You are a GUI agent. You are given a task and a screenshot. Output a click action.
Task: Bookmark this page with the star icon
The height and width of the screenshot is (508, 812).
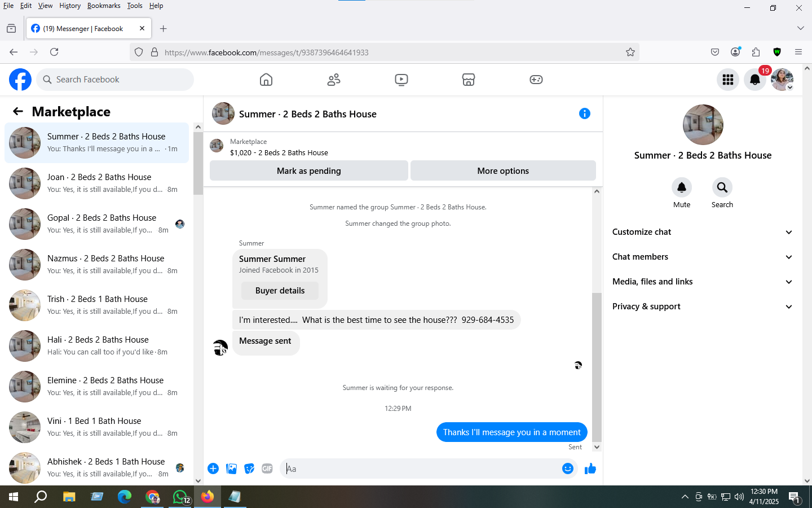click(630, 52)
